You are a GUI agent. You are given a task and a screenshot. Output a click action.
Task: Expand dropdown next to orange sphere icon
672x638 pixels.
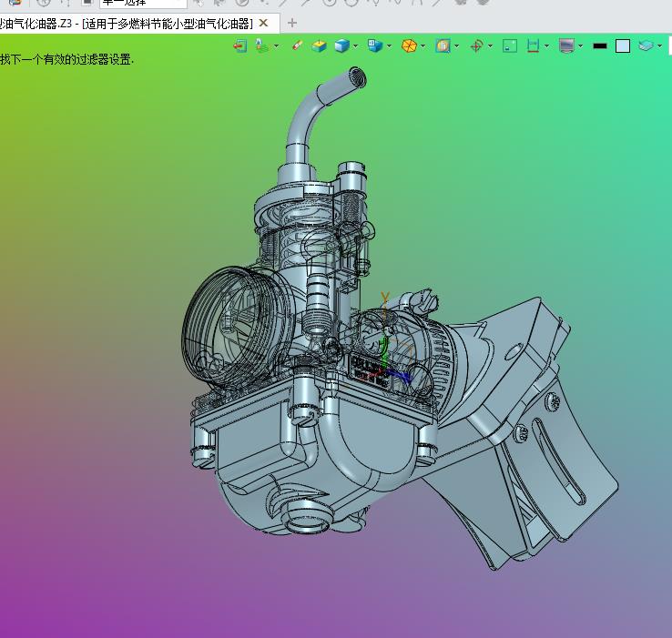tap(423, 46)
